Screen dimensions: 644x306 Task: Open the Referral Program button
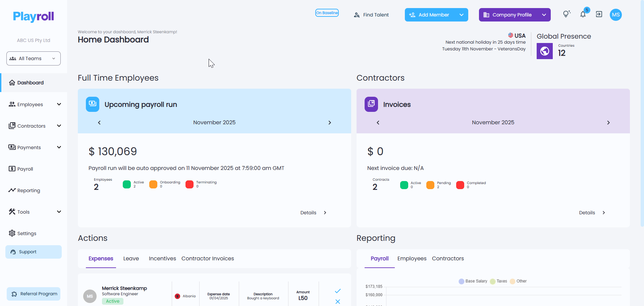coord(34,294)
